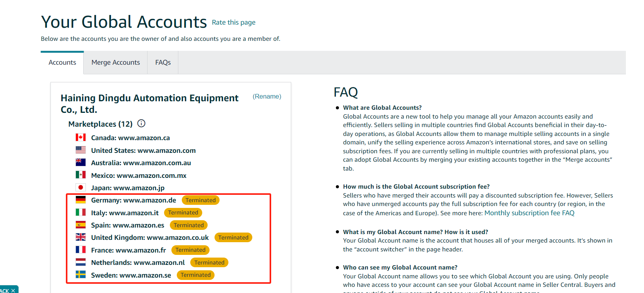Click the Italy flag icon
644x293 pixels.
point(80,212)
